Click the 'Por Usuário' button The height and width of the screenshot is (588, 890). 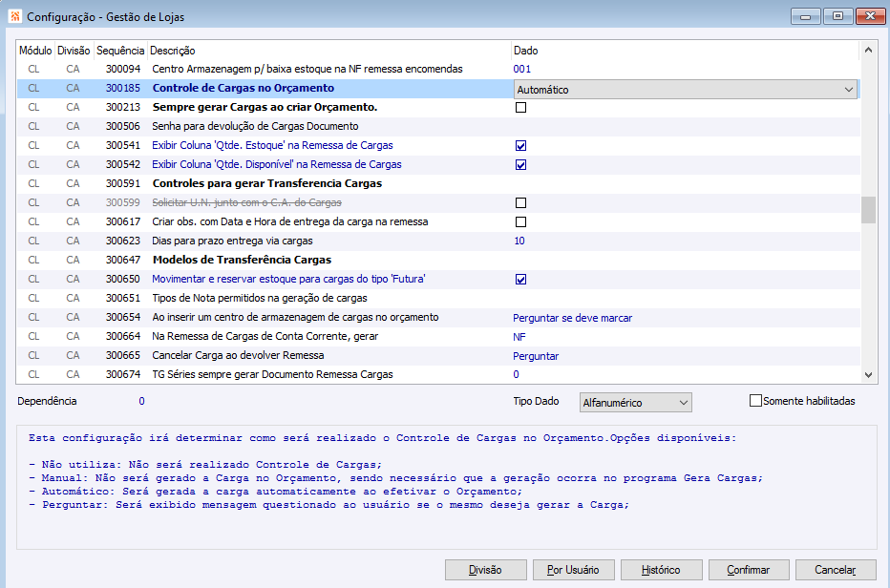pos(573,570)
